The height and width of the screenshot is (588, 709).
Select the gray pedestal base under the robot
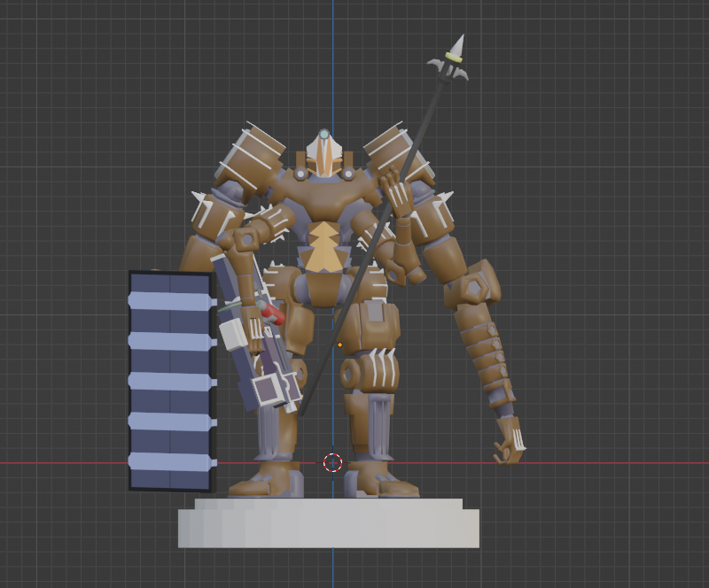point(329,523)
